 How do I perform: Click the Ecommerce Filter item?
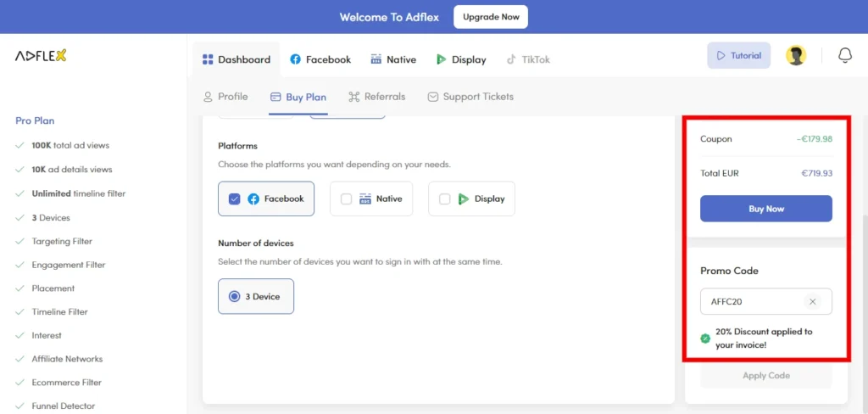[66, 383]
